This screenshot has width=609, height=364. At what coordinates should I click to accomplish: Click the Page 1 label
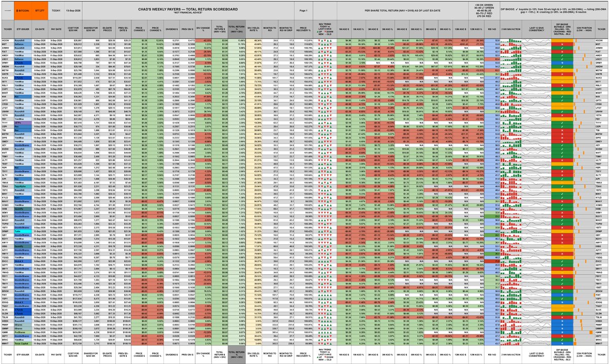[302, 11]
